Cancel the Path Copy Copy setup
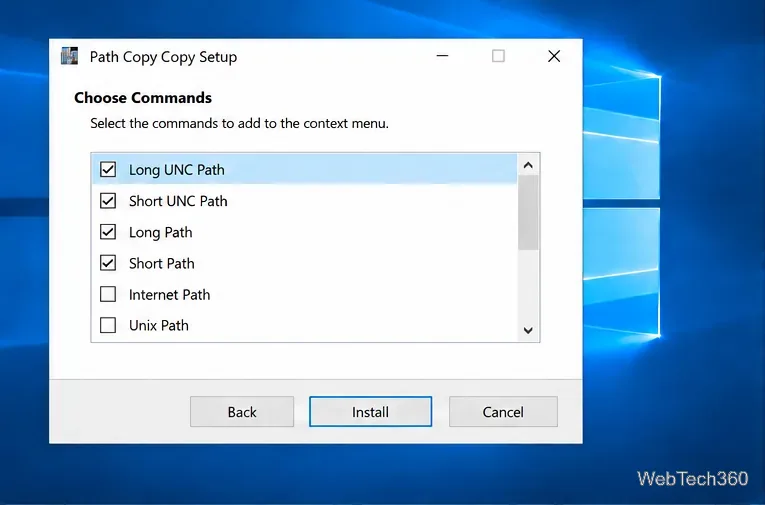765x505 pixels. tap(503, 412)
